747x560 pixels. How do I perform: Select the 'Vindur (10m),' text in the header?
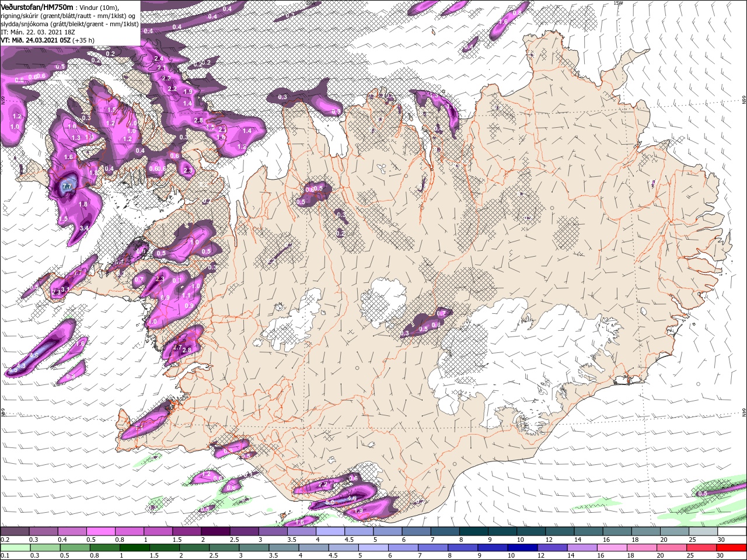click(99, 8)
